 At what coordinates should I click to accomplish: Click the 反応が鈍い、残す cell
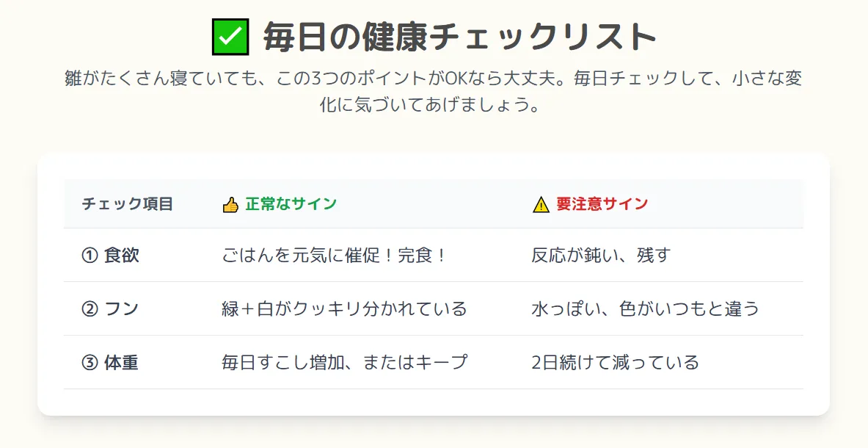601,256
